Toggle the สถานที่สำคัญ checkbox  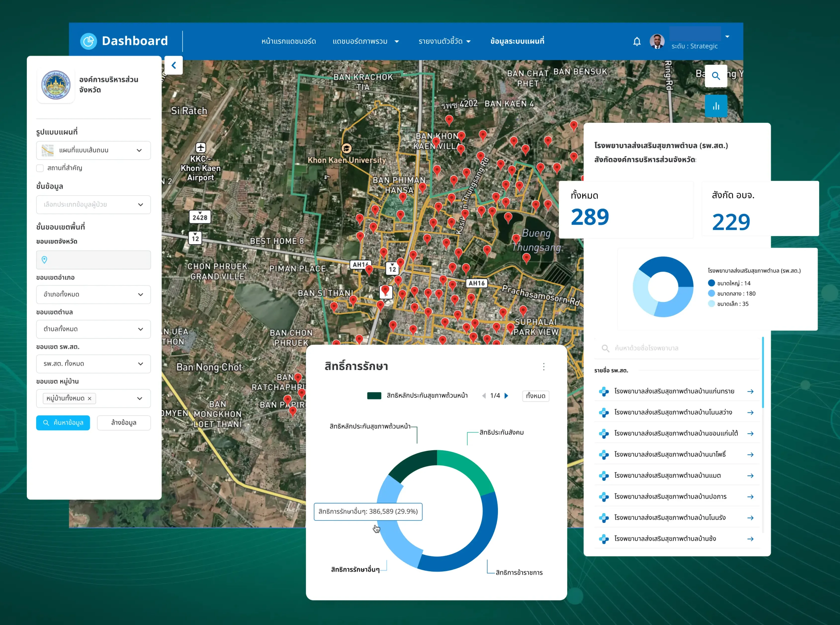[40, 168]
